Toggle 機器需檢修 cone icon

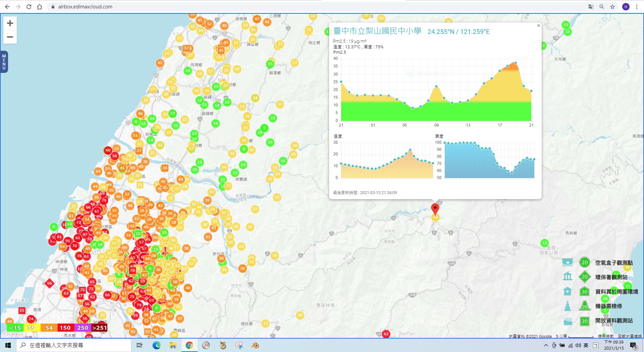(x=568, y=306)
